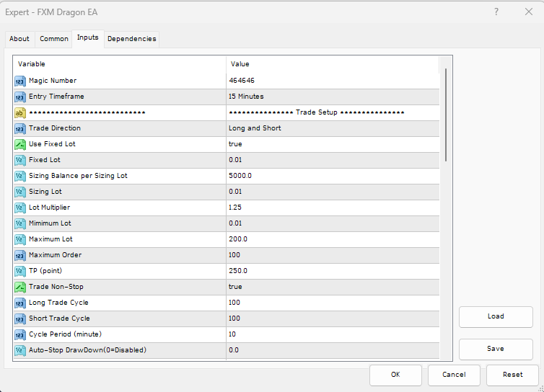Switch to the Common tab

(54, 39)
